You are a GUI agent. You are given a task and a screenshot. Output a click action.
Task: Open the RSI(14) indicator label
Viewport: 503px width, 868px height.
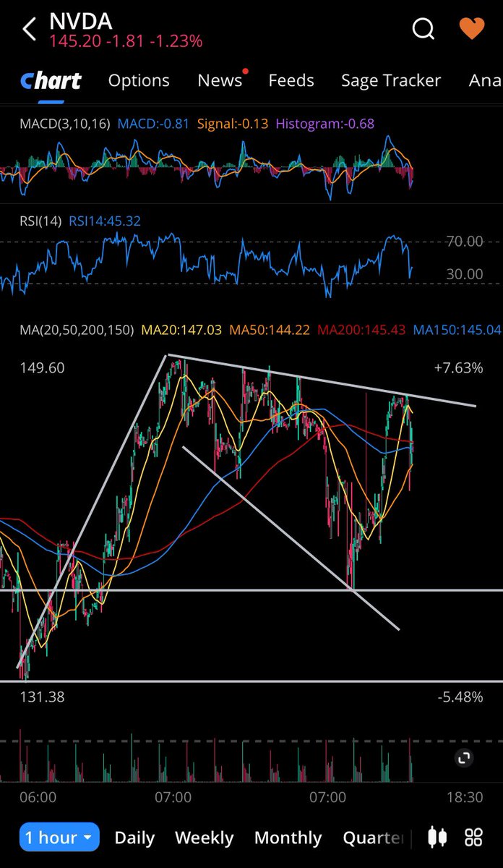pos(40,221)
